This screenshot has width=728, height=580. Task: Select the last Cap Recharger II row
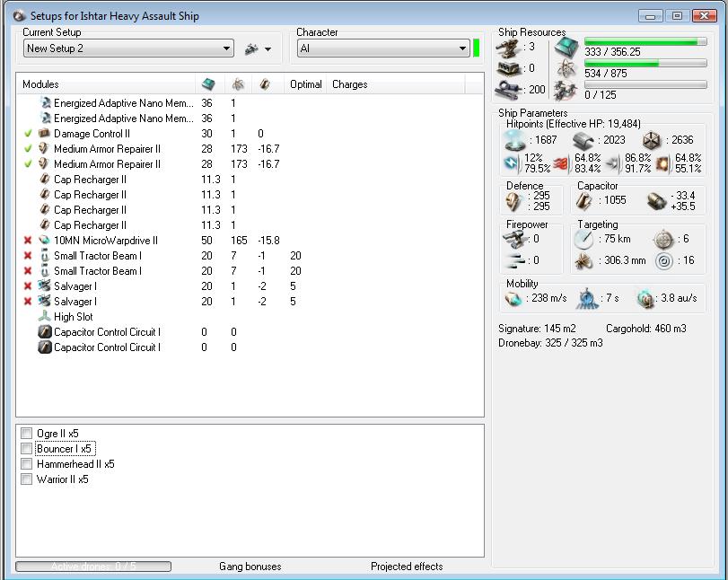[x=250, y=225]
